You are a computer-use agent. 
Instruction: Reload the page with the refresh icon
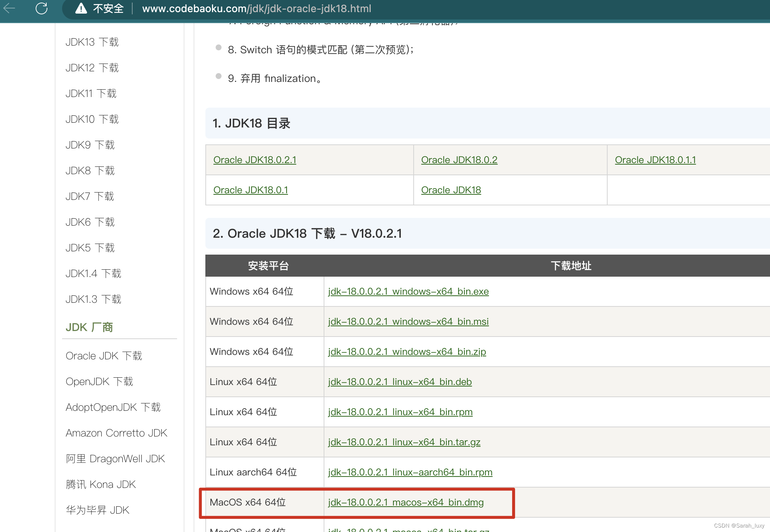(42, 8)
